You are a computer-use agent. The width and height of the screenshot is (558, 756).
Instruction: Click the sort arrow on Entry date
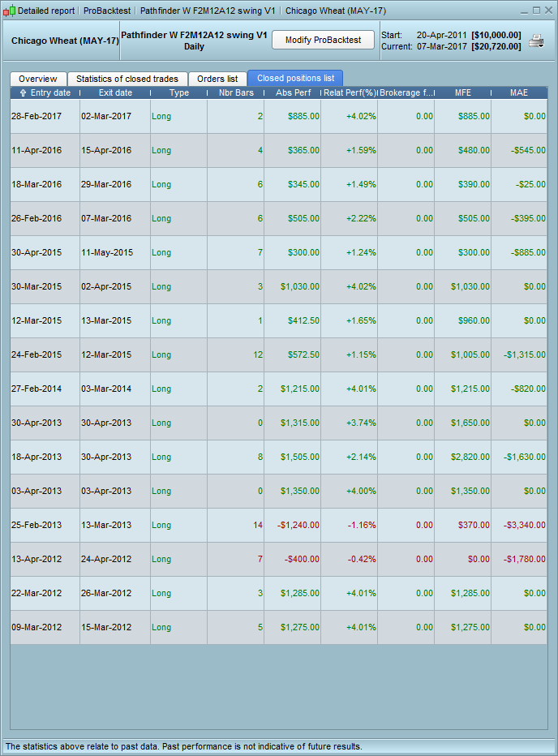pos(23,93)
